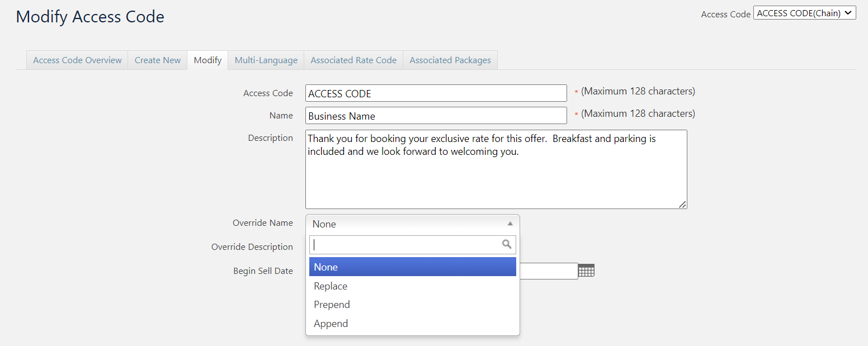Select the Modify tab

(x=207, y=60)
